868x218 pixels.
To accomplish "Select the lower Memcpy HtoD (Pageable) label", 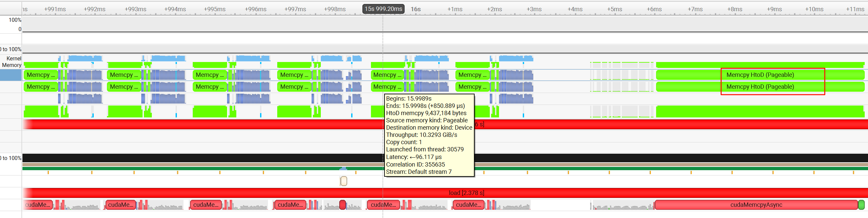I will (760, 87).
